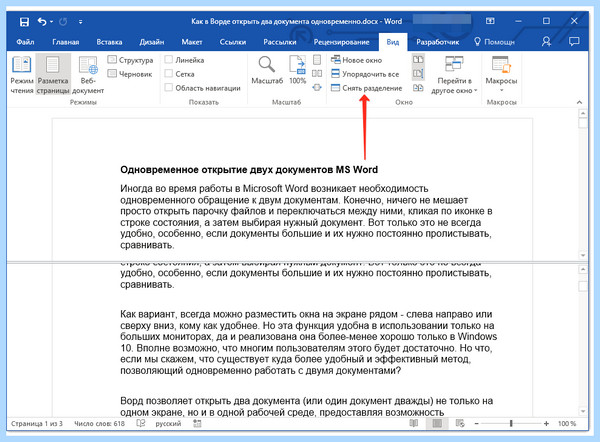The image size is (600, 442).
Task: Click lower pane scrollbar down arrow
Action: coord(583,411)
